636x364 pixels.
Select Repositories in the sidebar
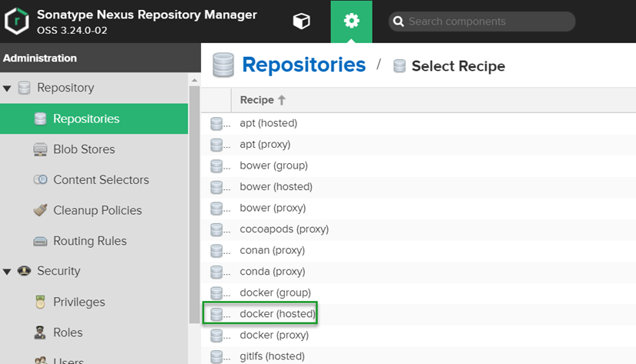pos(86,119)
